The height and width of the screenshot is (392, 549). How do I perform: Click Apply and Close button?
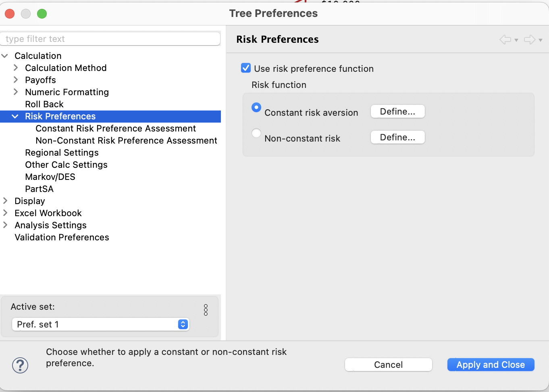491,365
